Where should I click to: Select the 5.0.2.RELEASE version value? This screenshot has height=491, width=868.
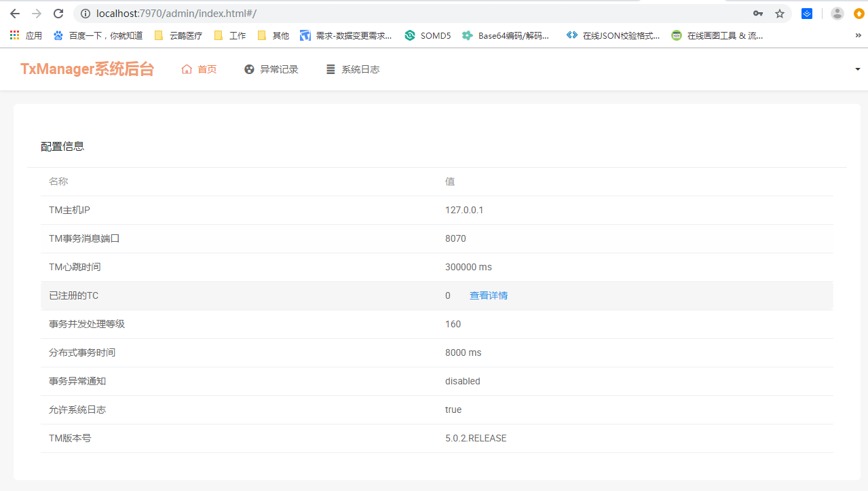pyautogui.click(x=476, y=438)
